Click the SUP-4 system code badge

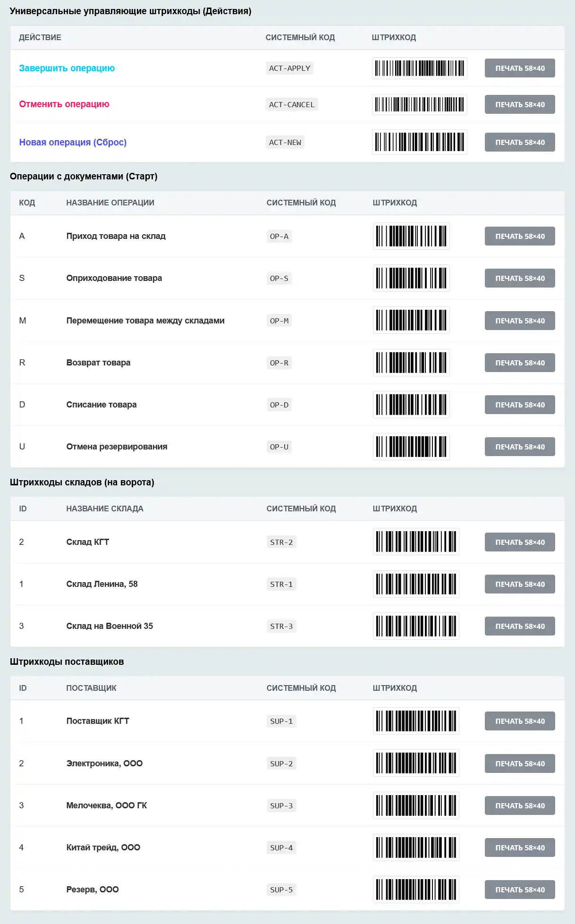click(x=281, y=848)
